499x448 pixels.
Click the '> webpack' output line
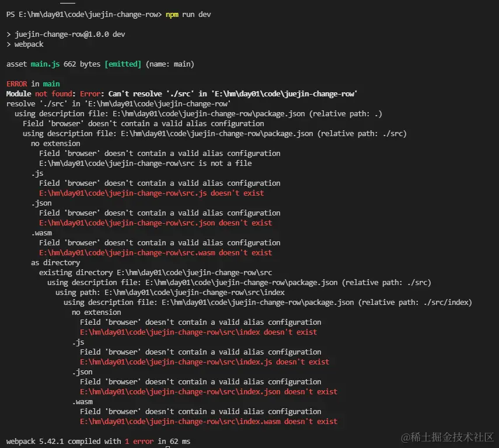coord(25,44)
